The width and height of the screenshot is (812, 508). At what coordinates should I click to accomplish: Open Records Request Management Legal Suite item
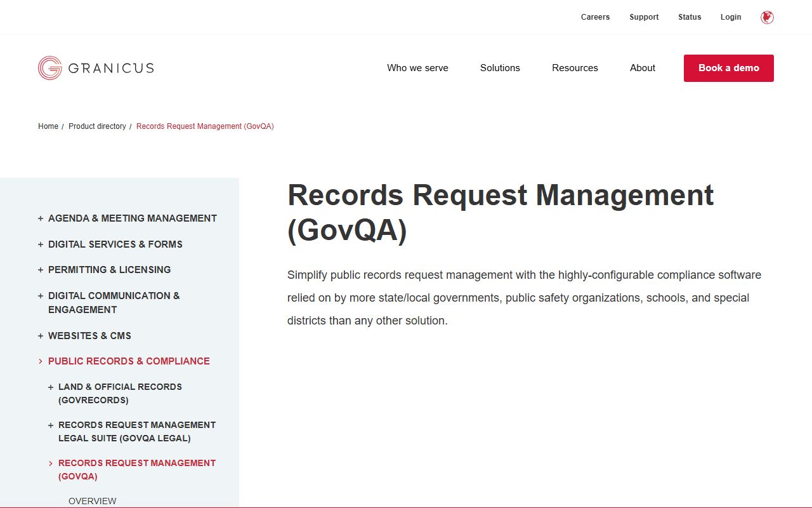point(137,432)
